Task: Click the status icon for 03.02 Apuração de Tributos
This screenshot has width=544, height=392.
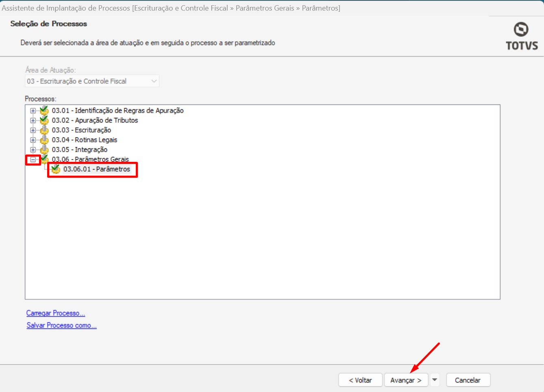Action: 44,120
